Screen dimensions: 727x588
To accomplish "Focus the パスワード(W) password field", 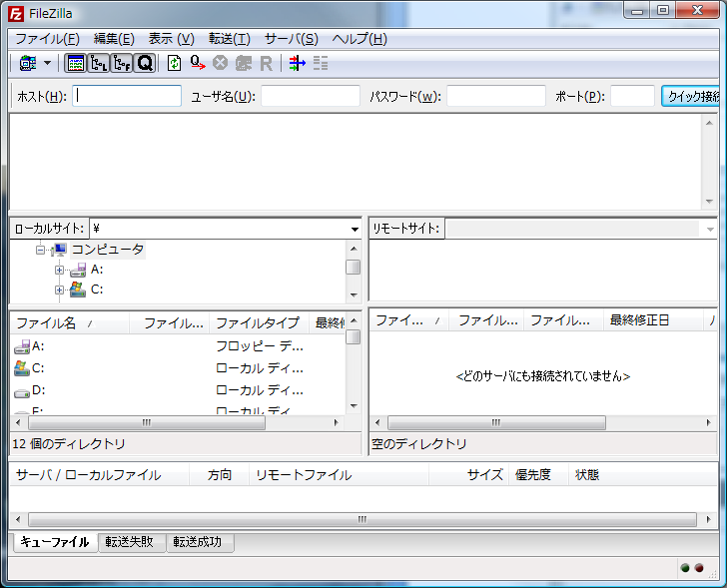I will click(x=496, y=96).
